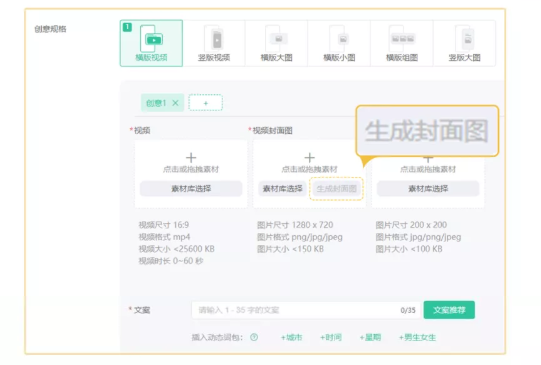Click the 0/35 character counter
This screenshot has height=365, width=541.
pos(408,310)
